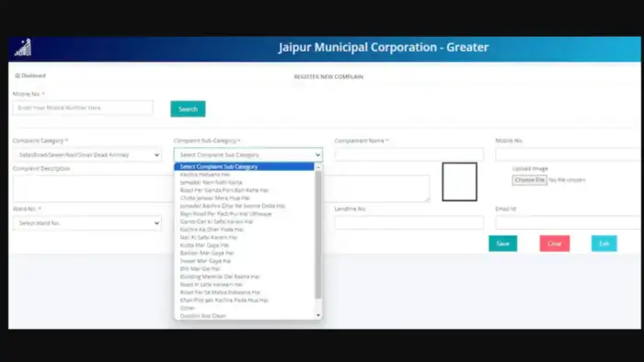The width and height of the screenshot is (644, 362).
Task: Select "Kutta Mar Gaya Hai" option
Action: 204,245
